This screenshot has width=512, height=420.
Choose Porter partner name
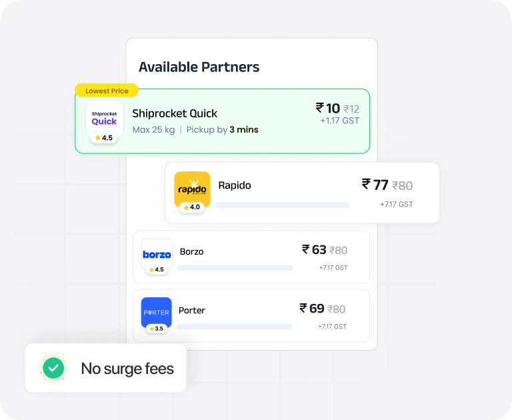[192, 310]
